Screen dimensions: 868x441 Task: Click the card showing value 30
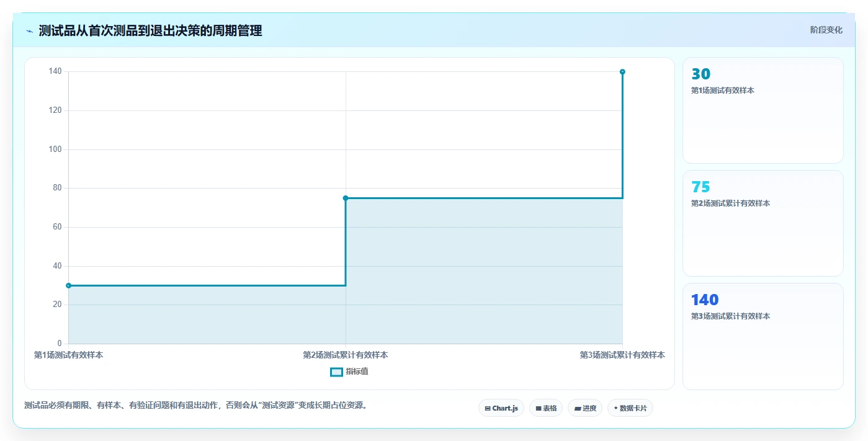[x=763, y=110]
